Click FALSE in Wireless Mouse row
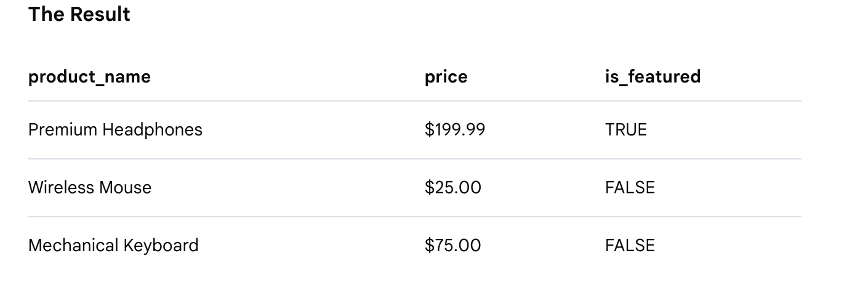Screen dimensions: 868x298 tap(630, 188)
